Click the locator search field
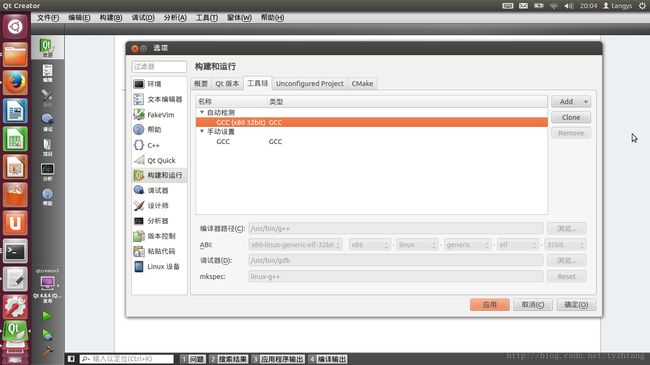Viewport: 650px width, 365px height. click(x=126, y=359)
